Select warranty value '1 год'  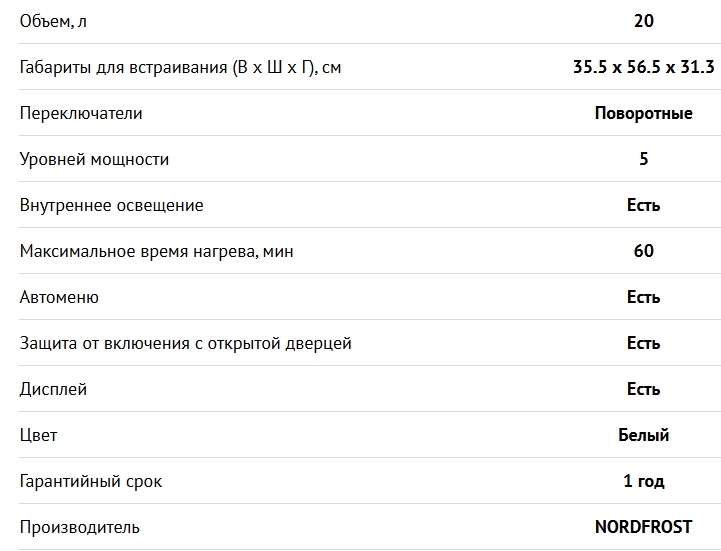pos(643,481)
